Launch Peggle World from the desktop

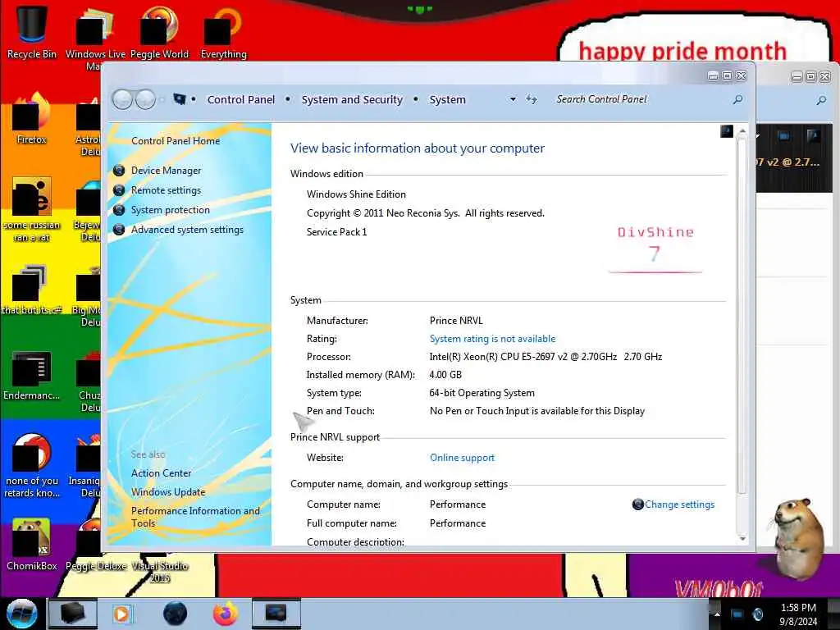tap(159, 32)
